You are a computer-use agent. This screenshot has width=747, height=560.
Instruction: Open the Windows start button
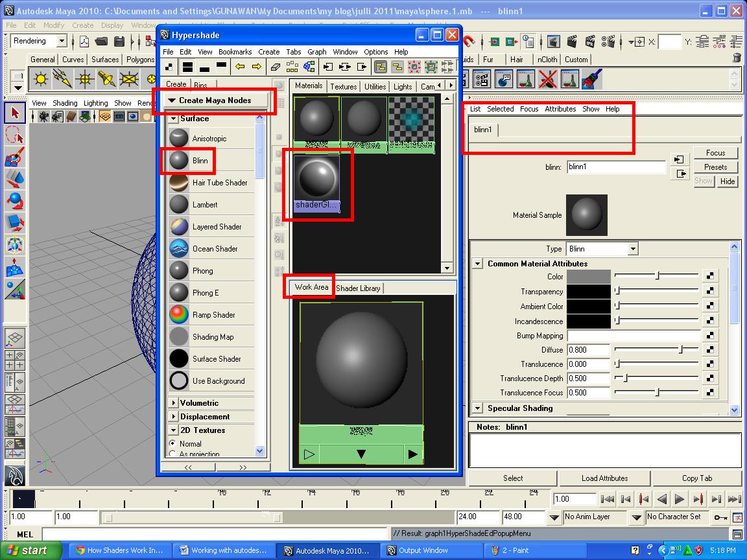[x=31, y=550]
